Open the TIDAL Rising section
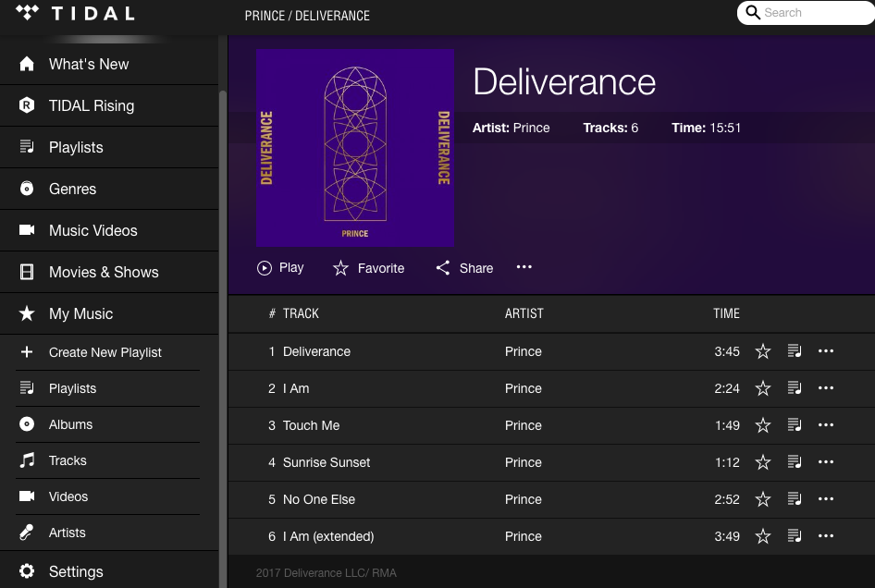 tap(91, 105)
